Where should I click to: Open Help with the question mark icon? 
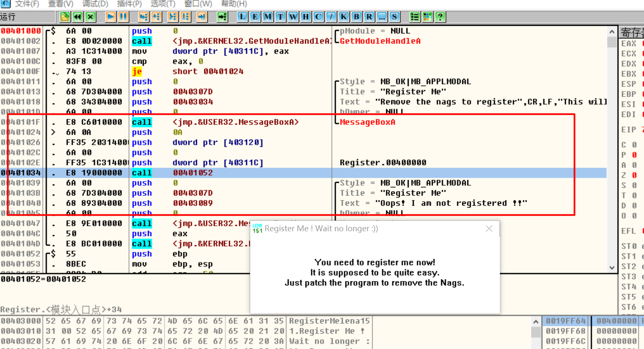440,17
